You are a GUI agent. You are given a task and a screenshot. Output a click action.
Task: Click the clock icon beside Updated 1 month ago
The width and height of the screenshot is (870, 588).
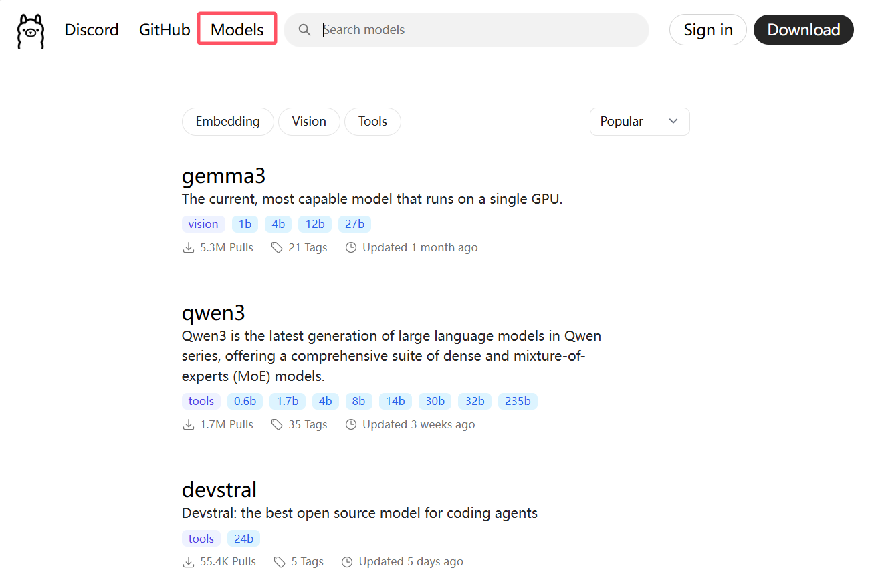[x=351, y=248]
